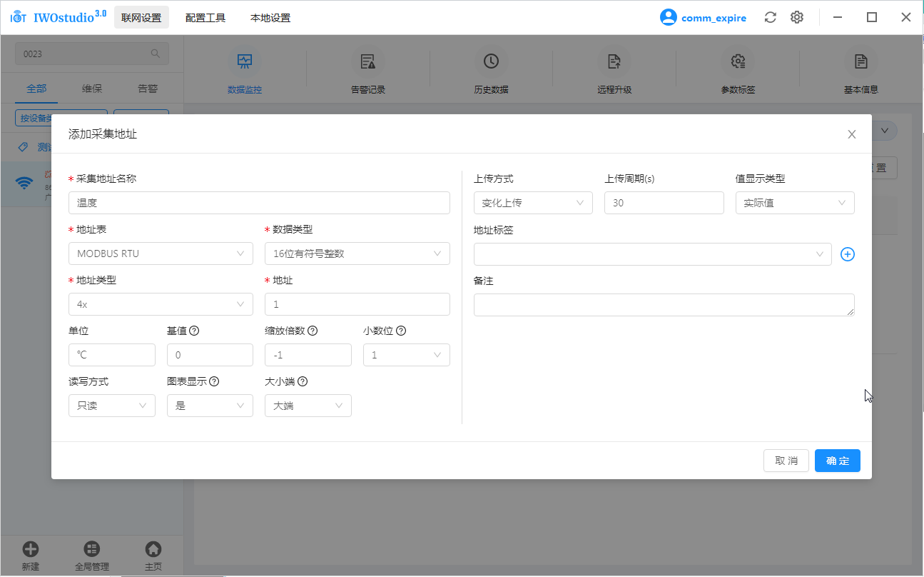Viewport: 924px width, 577px height.
Task: Click the 采集地址名称 input field
Action: pos(259,203)
